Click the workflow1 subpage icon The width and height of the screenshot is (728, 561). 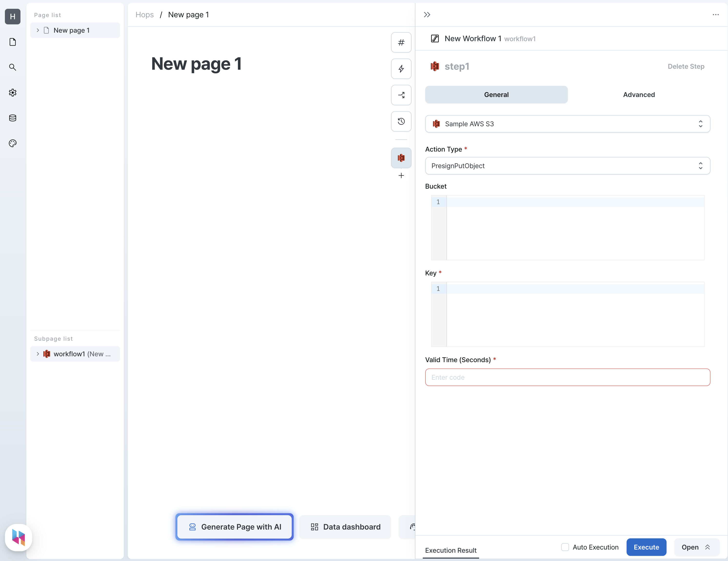click(47, 354)
